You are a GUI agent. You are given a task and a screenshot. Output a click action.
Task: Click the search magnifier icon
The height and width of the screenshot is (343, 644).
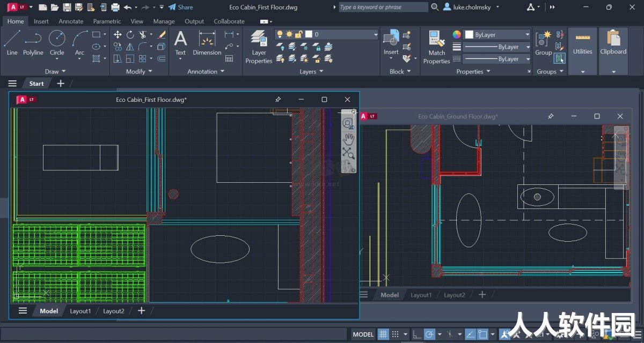(x=434, y=7)
